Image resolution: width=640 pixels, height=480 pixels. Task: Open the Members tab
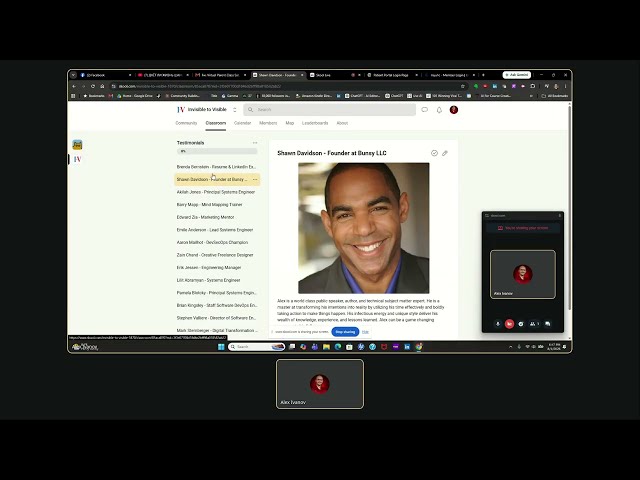(x=268, y=123)
